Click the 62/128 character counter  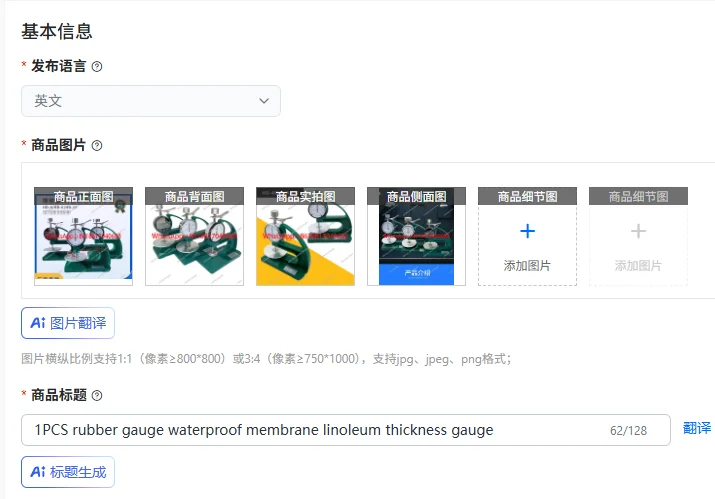pyautogui.click(x=628, y=431)
